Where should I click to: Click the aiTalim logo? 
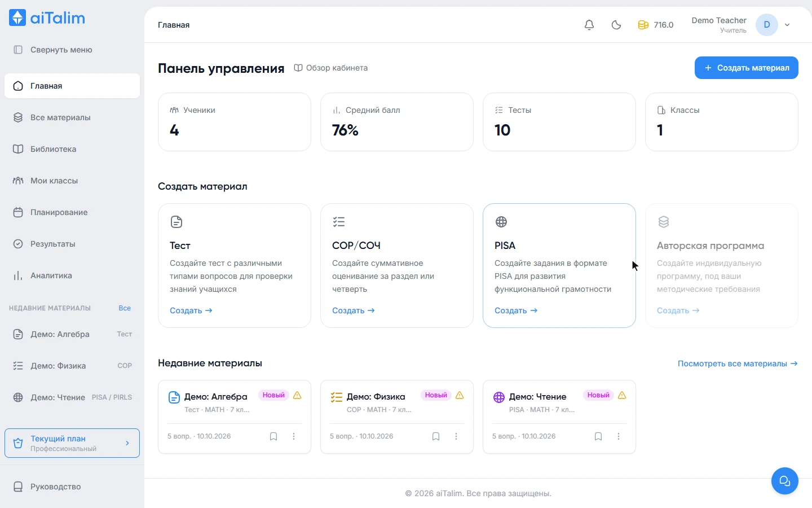point(47,18)
